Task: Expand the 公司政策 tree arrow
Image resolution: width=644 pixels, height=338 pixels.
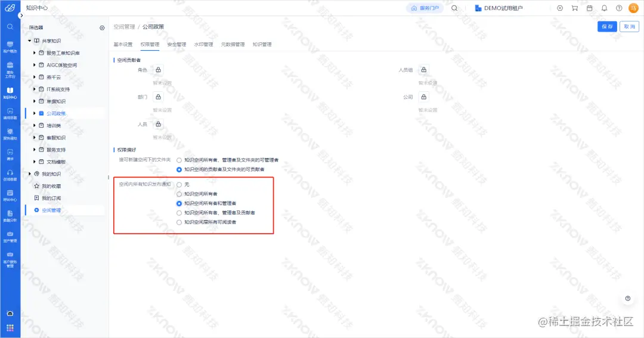Action: click(35, 113)
